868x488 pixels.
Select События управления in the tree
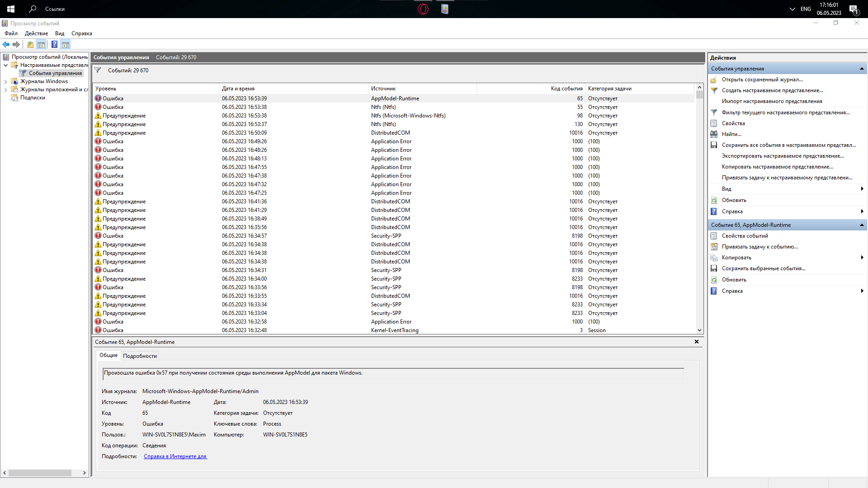tap(55, 73)
